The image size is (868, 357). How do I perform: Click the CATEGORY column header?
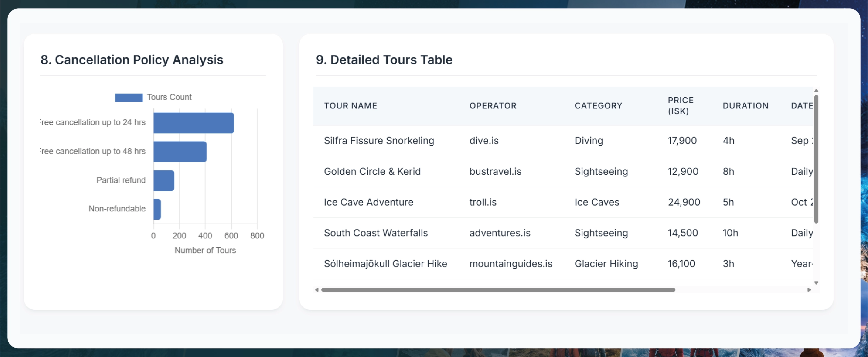click(598, 106)
